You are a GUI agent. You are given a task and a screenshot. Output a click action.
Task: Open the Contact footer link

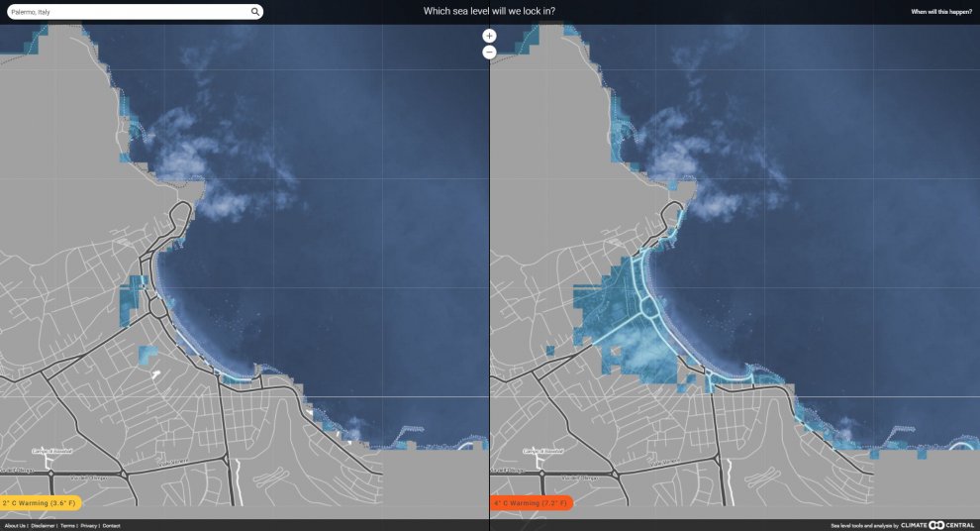pyautogui.click(x=111, y=526)
